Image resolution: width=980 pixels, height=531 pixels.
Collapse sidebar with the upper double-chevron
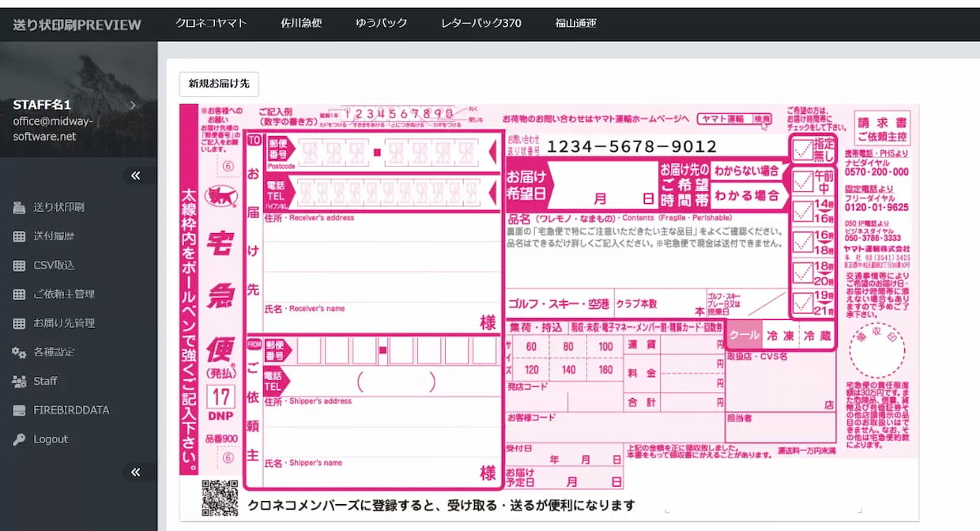click(x=135, y=175)
